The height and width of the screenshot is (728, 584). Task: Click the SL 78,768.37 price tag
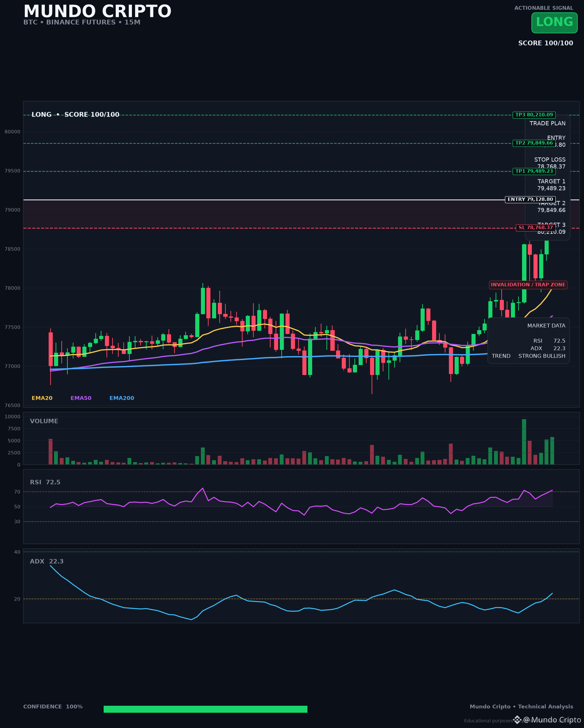pyautogui.click(x=536, y=228)
